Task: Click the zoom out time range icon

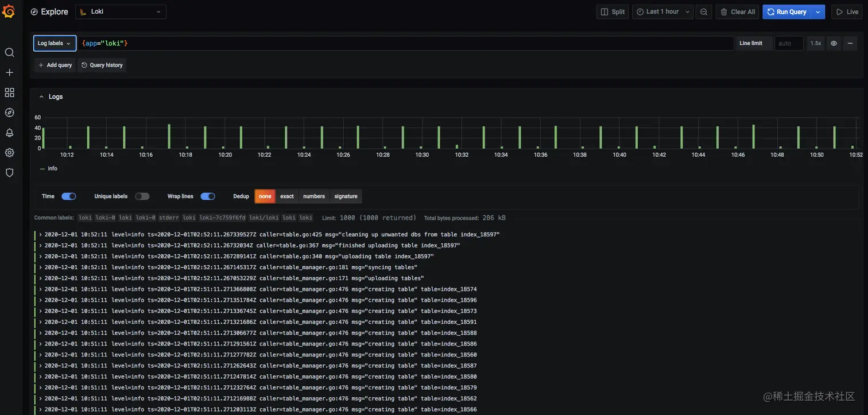Action: (704, 11)
